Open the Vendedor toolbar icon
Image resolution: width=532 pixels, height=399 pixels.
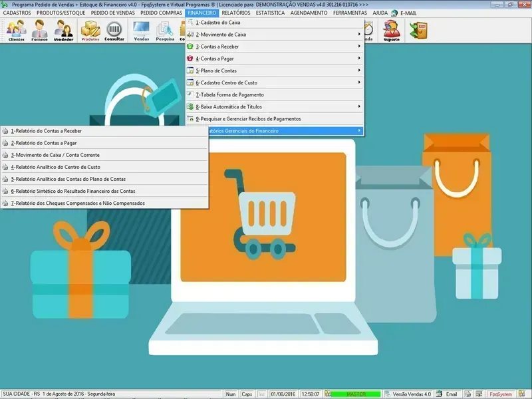coord(64,31)
